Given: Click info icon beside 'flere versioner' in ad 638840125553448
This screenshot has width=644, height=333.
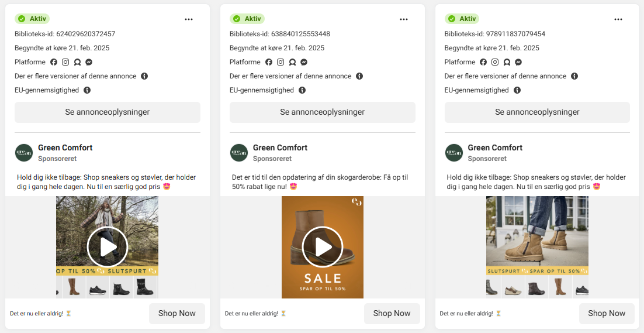Looking at the screenshot, I should point(359,76).
